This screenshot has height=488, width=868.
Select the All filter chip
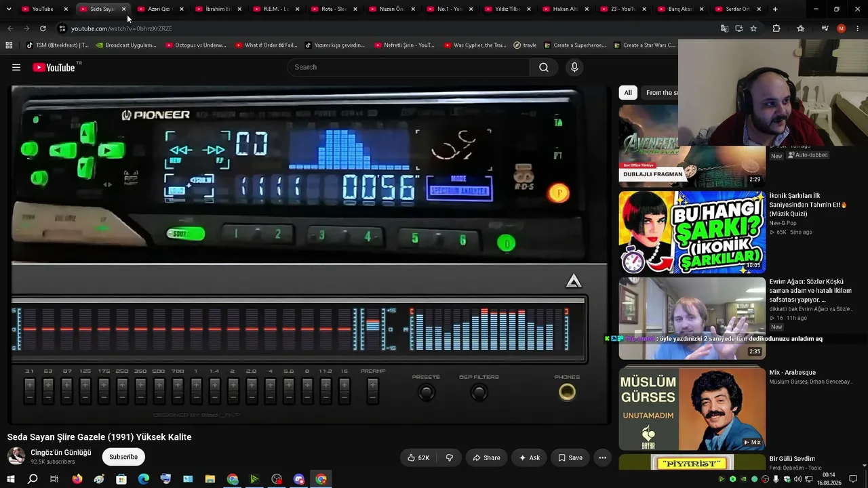pyautogui.click(x=628, y=93)
